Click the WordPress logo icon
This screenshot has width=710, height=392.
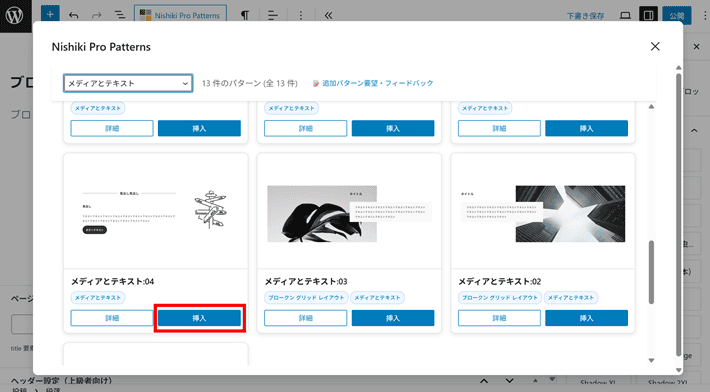15,15
